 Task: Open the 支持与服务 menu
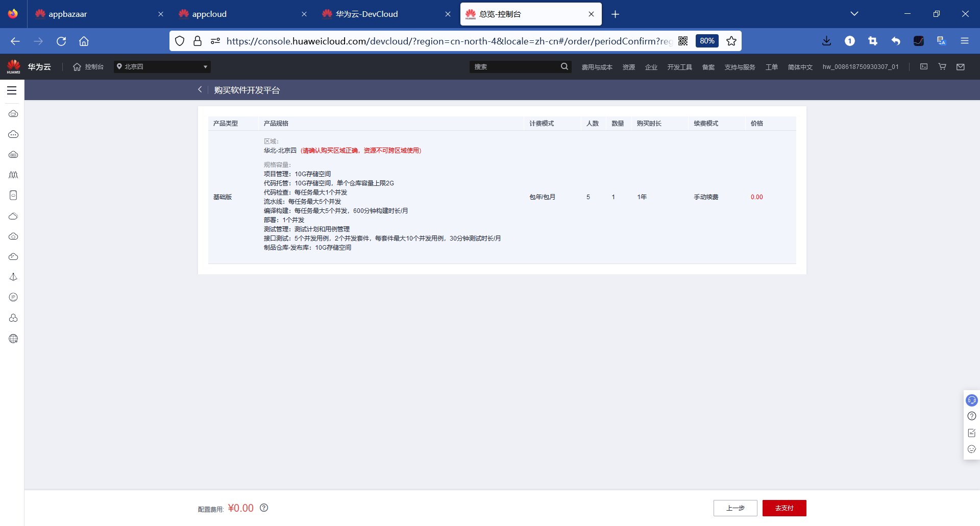tap(740, 67)
